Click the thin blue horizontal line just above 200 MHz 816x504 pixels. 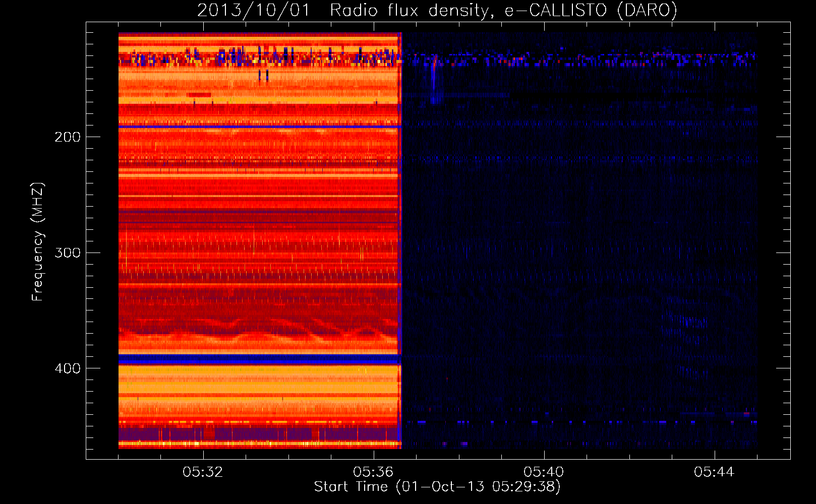259,127
